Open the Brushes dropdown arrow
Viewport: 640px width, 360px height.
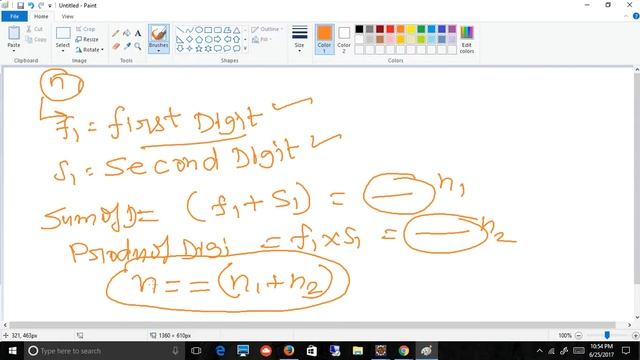[158, 51]
